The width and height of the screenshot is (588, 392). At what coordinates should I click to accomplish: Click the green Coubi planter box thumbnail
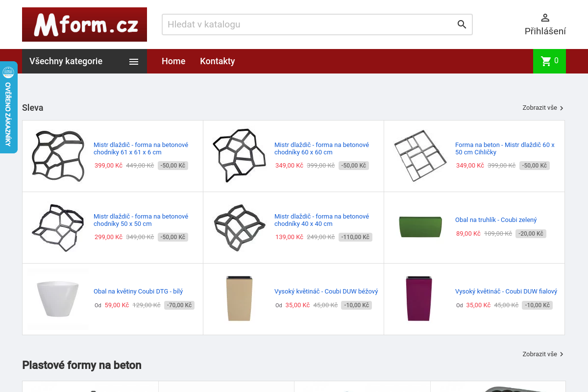coord(420,226)
